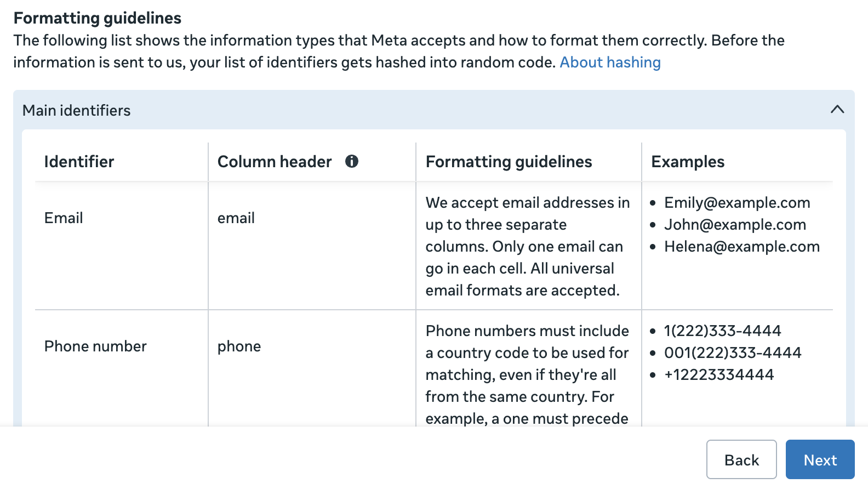This screenshot has height=489, width=868.
Task: Click the Column header info icon
Action: click(352, 161)
